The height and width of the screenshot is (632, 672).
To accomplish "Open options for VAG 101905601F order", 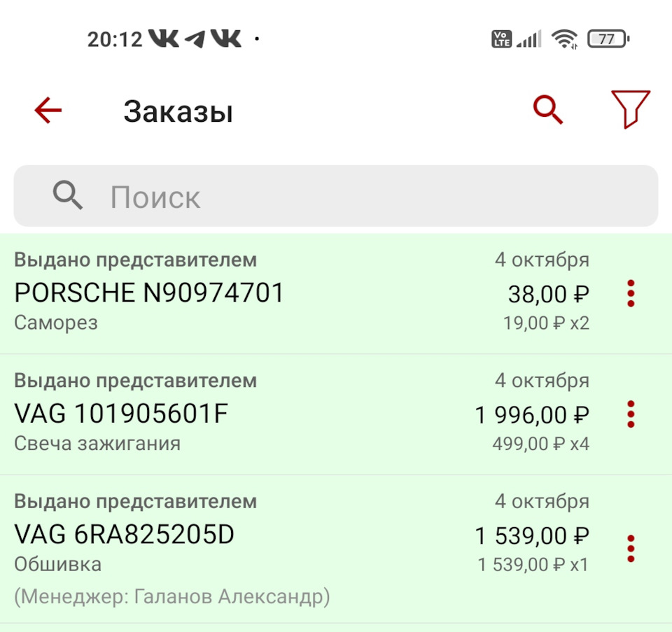I will coord(631,414).
